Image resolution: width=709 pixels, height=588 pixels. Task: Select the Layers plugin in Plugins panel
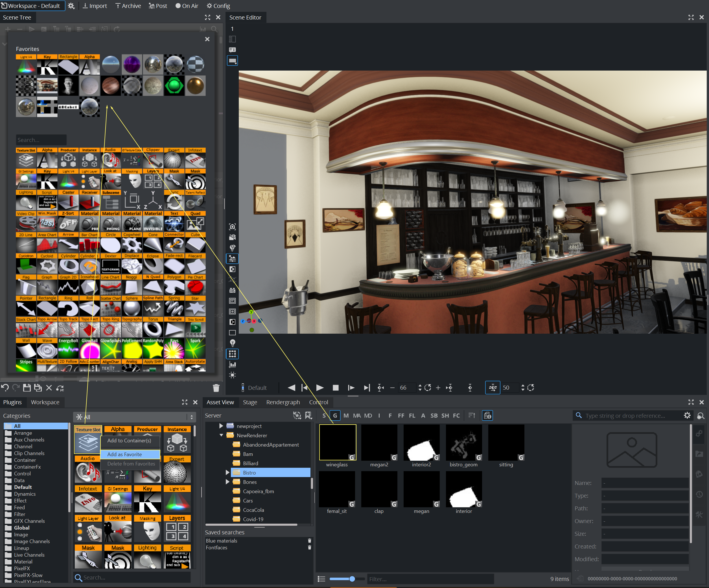[177, 528]
